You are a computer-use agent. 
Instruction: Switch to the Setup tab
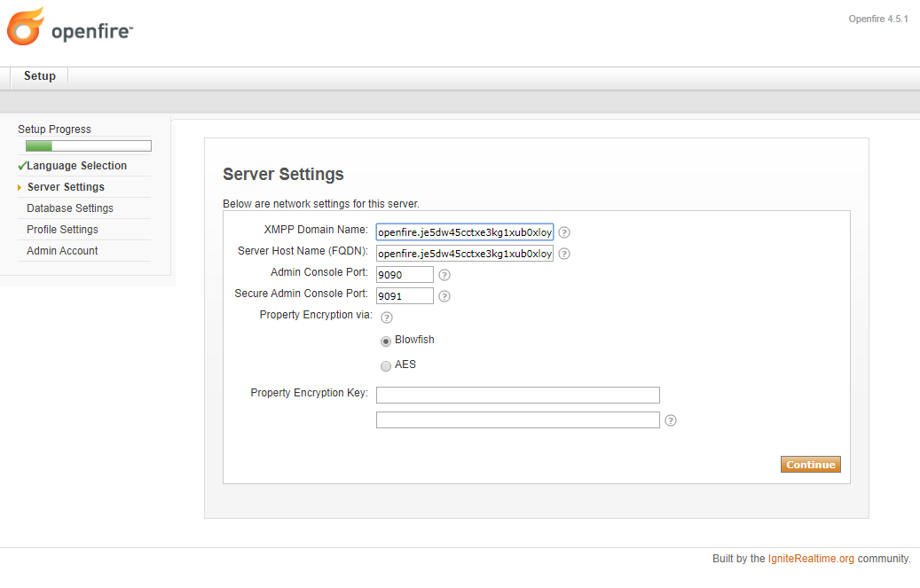click(38, 75)
